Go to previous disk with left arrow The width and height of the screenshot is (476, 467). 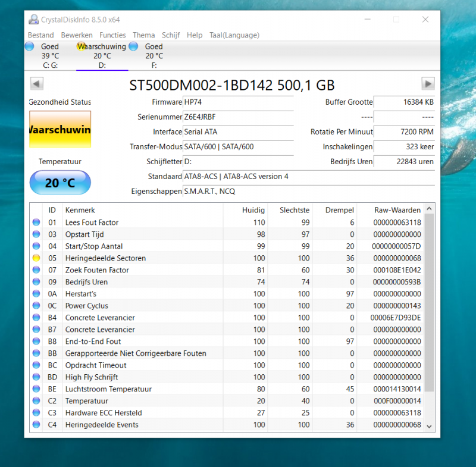(x=37, y=84)
